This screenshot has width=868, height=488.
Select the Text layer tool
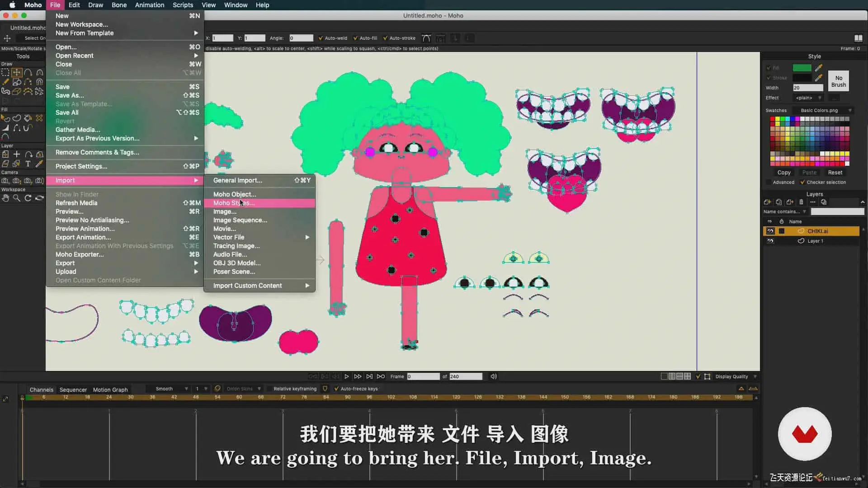point(28,164)
